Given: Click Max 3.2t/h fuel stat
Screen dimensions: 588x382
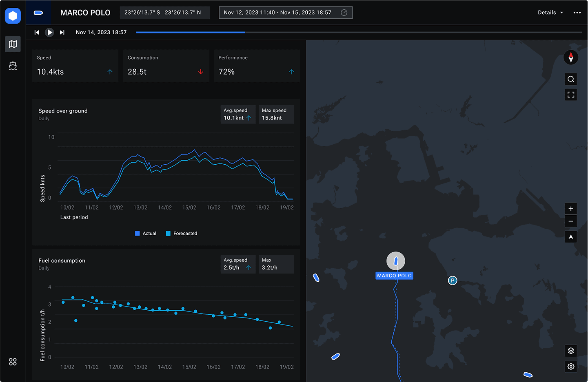Looking at the screenshot, I should click(x=276, y=264).
